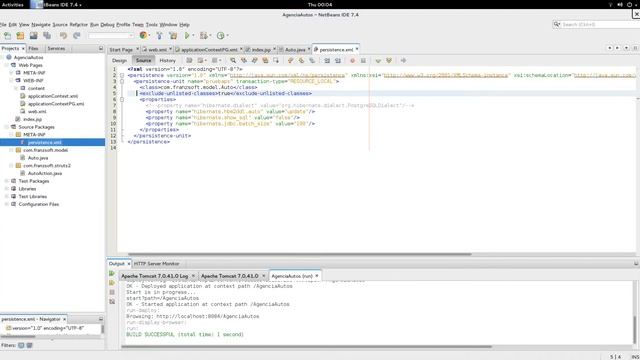Switch to the Files tab
This screenshot has width=640, height=360.
33,48
